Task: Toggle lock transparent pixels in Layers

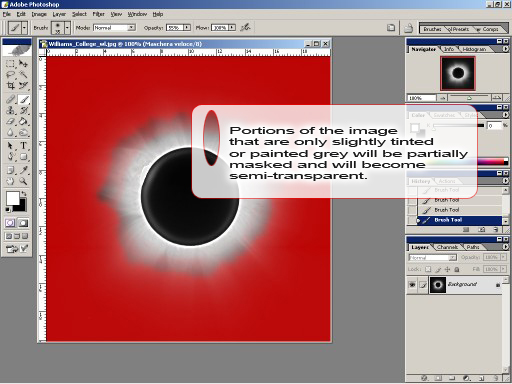Action: [x=429, y=269]
